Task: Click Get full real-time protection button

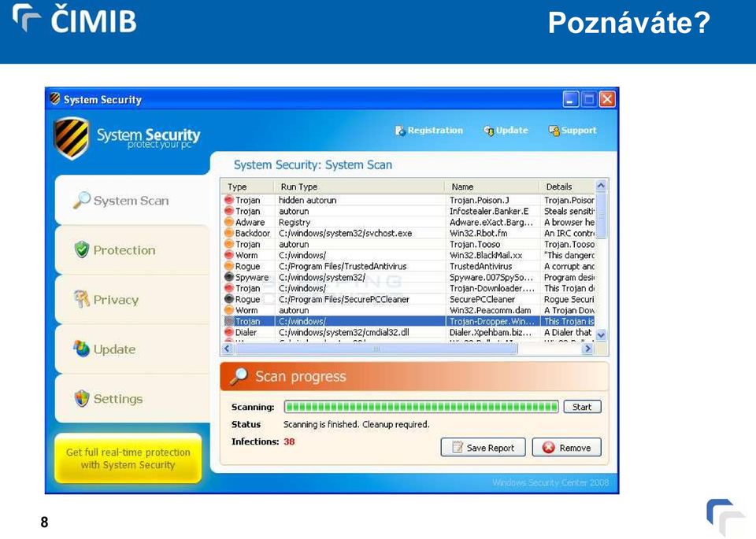Action: (x=128, y=458)
